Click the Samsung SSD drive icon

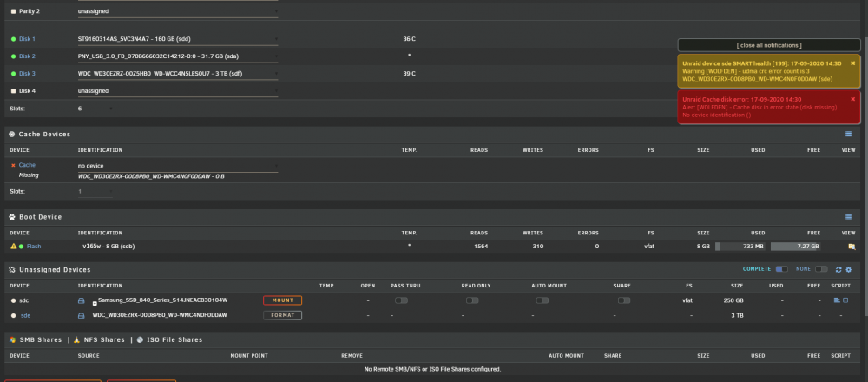(x=81, y=300)
